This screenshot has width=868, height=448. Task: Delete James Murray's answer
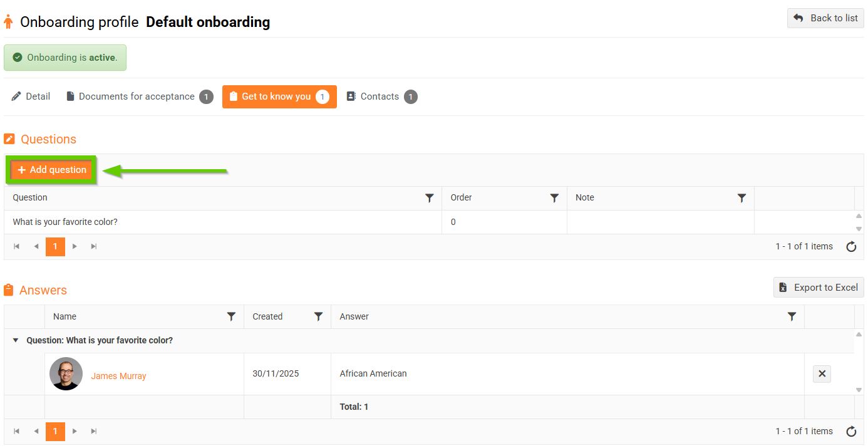point(822,374)
